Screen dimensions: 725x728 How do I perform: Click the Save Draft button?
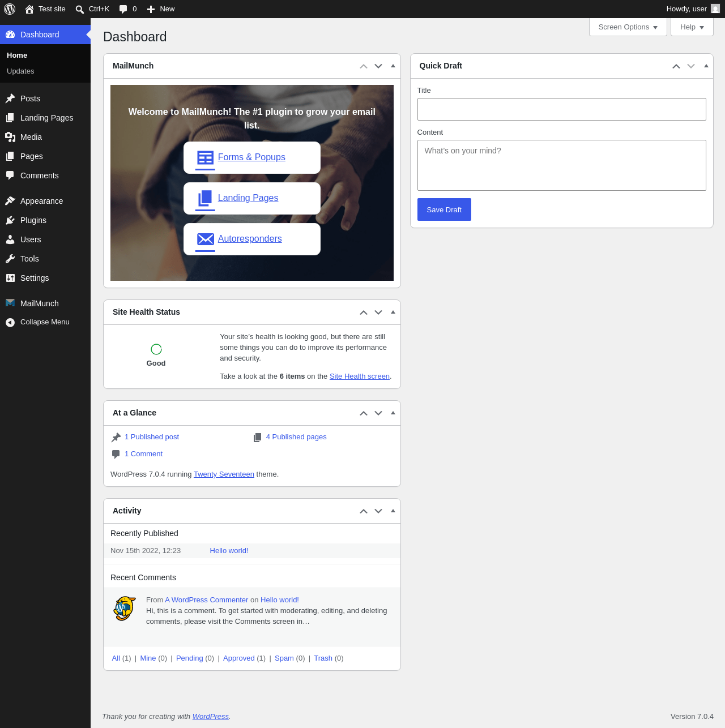pyautogui.click(x=444, y=209)
